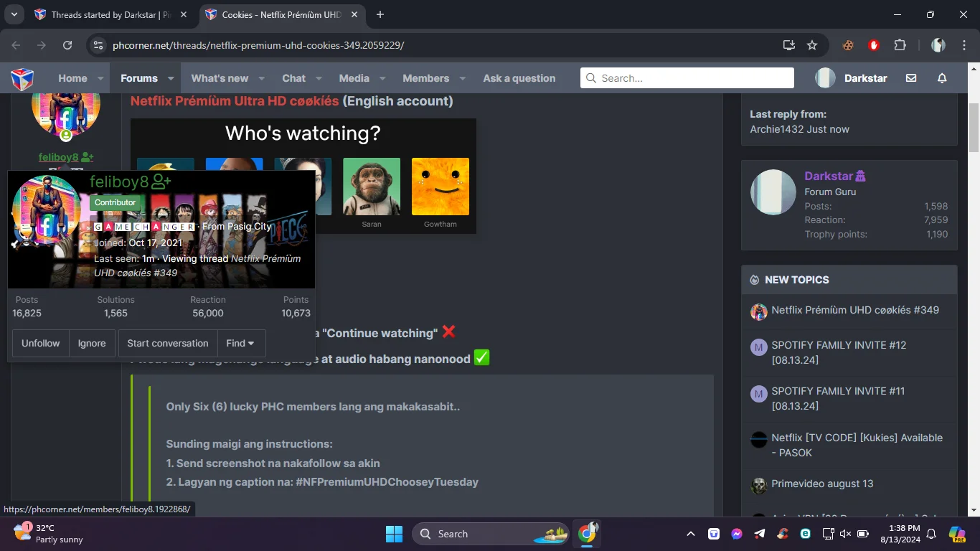
Task: Open Darkstar account menu in navbar
Action: click(852, 78)
